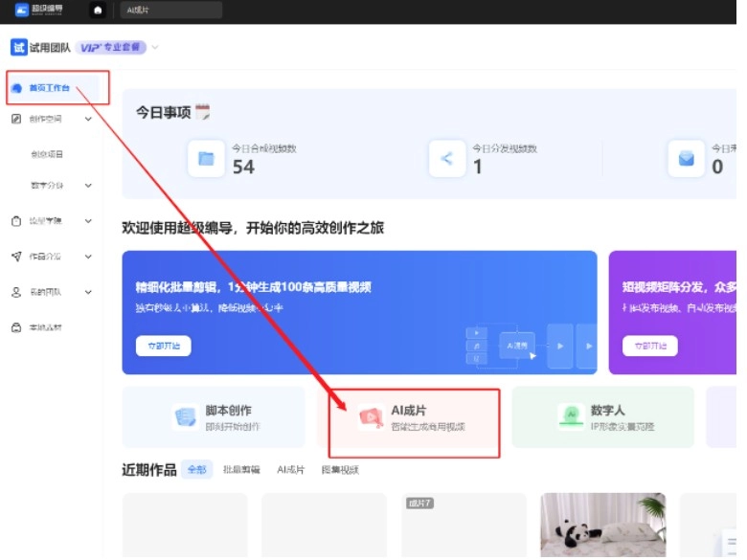Open 创意项目 under 创作空间
Image resolution: width=747 pixels, height=560 pixels.
47,154
